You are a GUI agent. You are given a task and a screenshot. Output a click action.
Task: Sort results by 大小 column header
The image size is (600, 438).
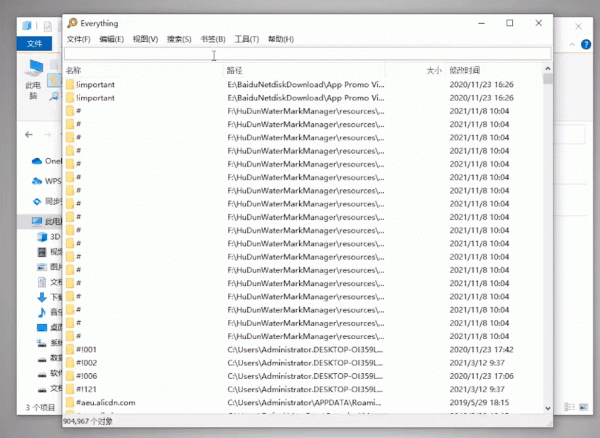pos(434,70)
